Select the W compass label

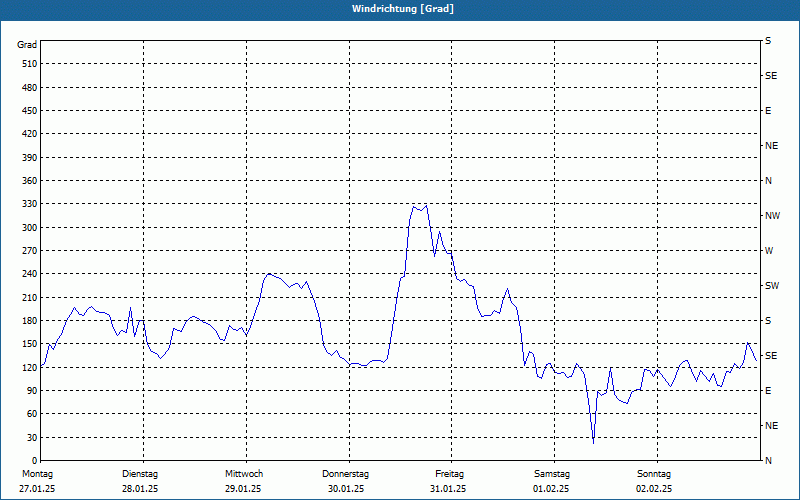[x=769, y=251]
